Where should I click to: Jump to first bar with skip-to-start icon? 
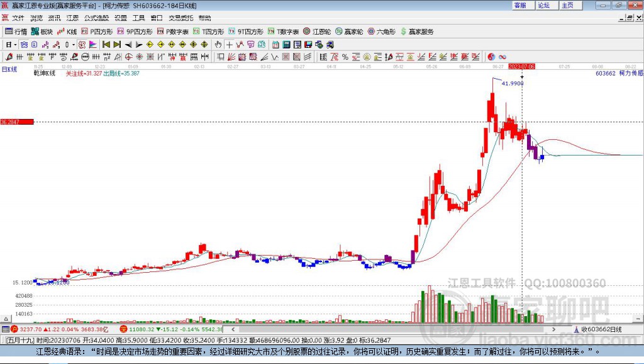click(106, 45)
